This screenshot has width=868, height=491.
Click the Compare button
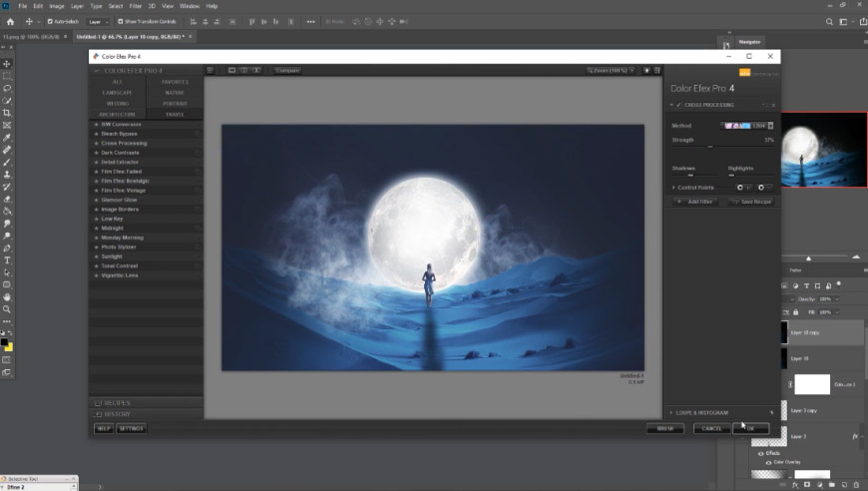pyautogui.click(x=288, y=70)
